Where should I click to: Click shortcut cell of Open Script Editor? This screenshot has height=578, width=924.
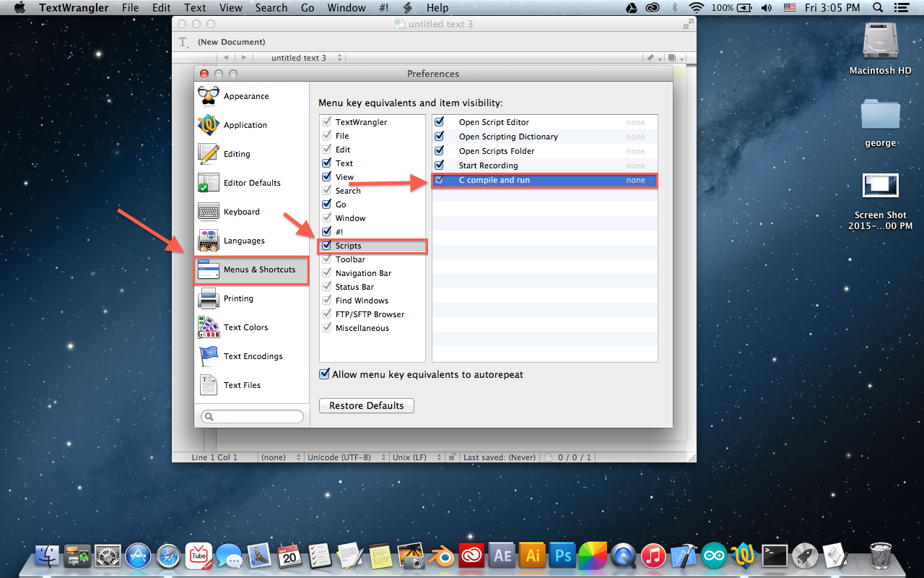click(635, 122)
